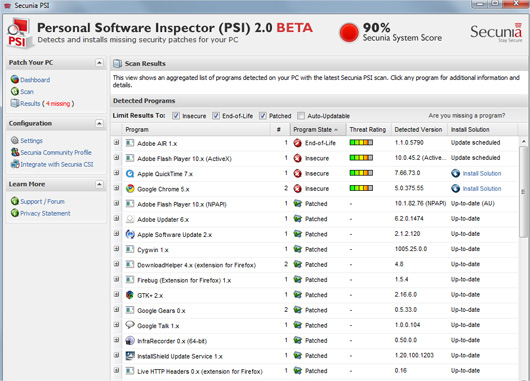The image size is (530, 381).
Task: Click the Google Chrome 5.x program icon
Action: [x=130, y=188]
